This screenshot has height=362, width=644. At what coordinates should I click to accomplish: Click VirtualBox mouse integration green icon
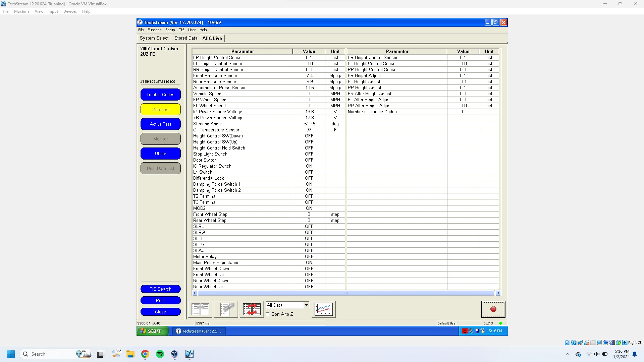(x=618, y=343)
